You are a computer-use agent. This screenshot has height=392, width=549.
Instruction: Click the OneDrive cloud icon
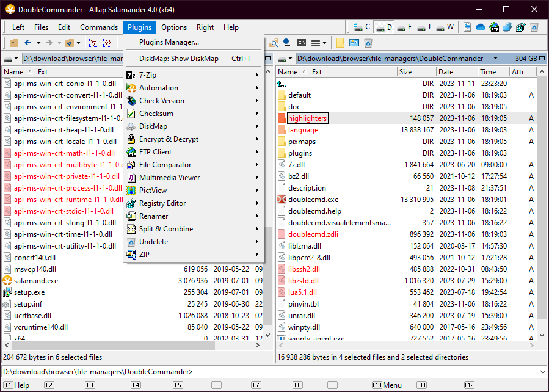[480, 27]
